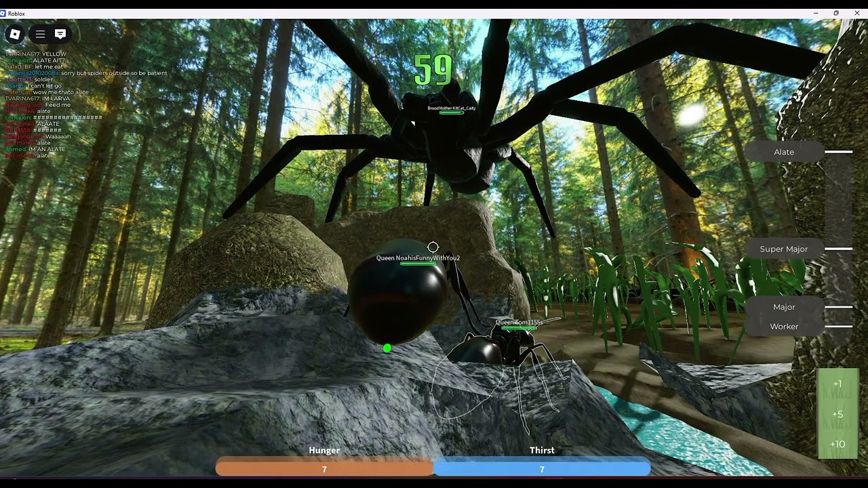This screenshot has width=868, height=488.
Task: Click chat message 'Feed me'
Action: click(x=58, y=105)
